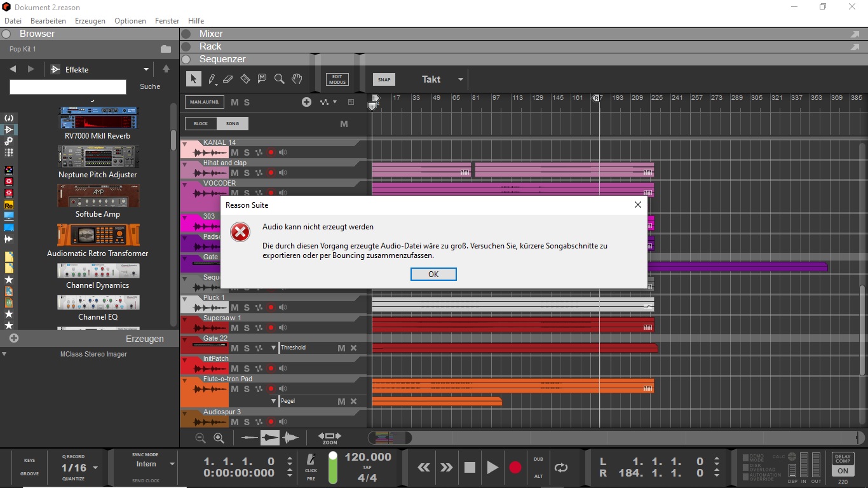This screenshot has height=488, width=868.
Task: Zoom out horizontally in the sequencer
Action: [x=200, y=438]
